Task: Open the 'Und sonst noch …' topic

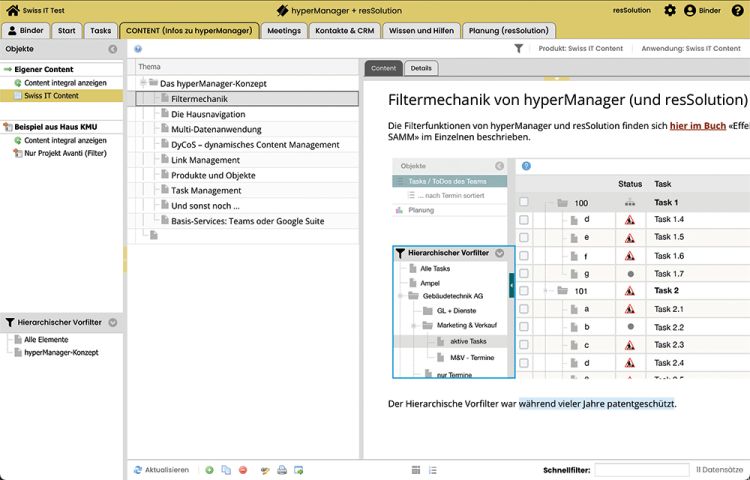Action: [205, 206]
